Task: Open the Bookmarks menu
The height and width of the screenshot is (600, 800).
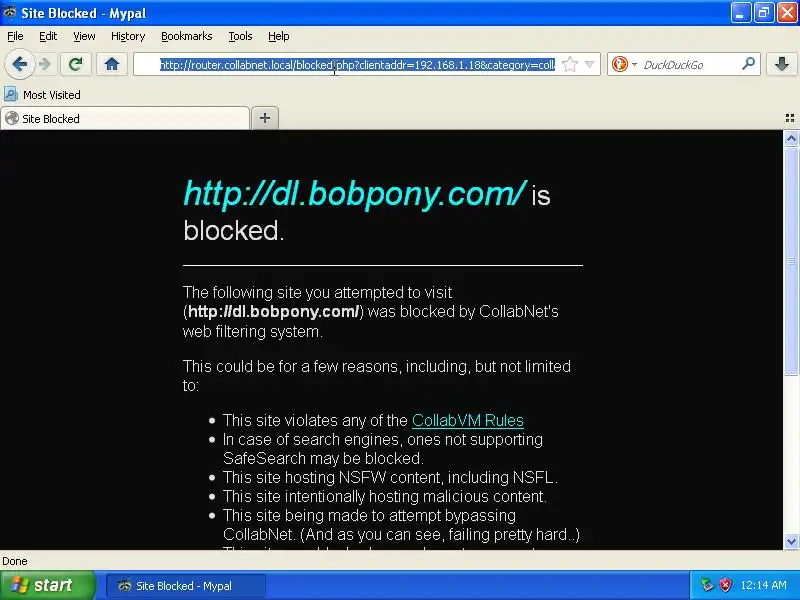Action: click(186, 36)
